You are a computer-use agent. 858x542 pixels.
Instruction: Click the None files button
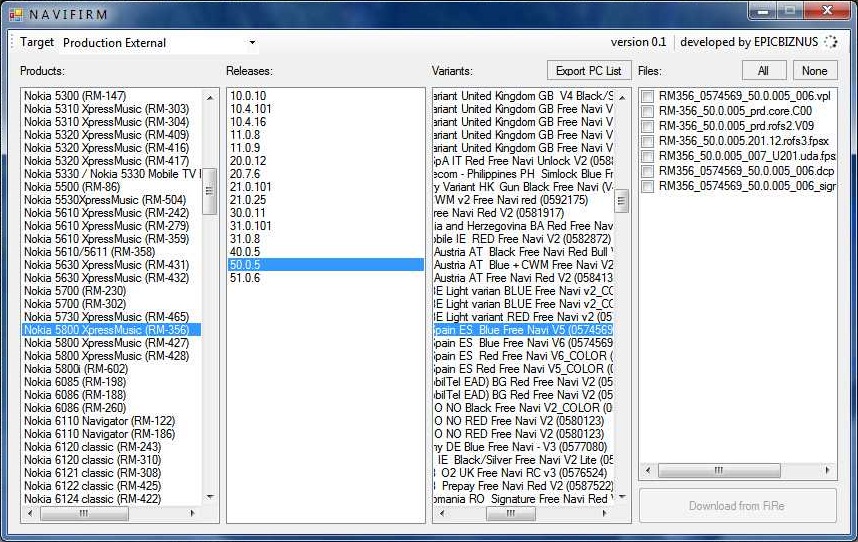[x=814, y=71]
